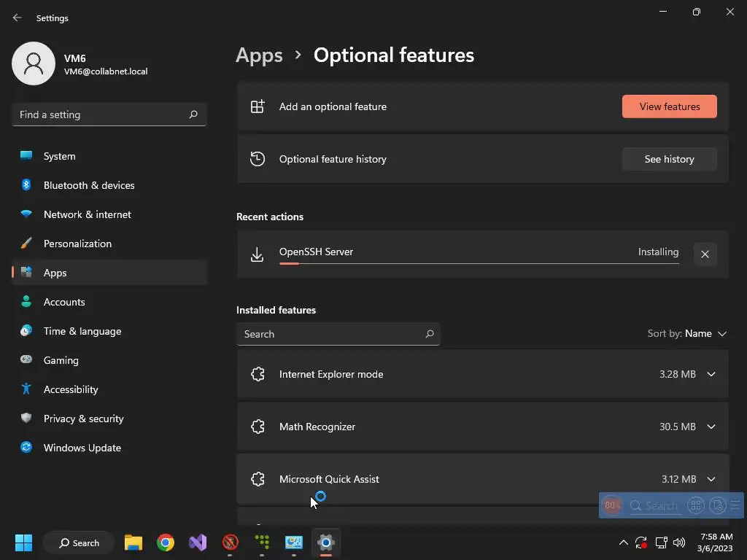The image size is (747, 560).
Task: Click the magnifier in Find a setting
Action: tap(193, 114)
